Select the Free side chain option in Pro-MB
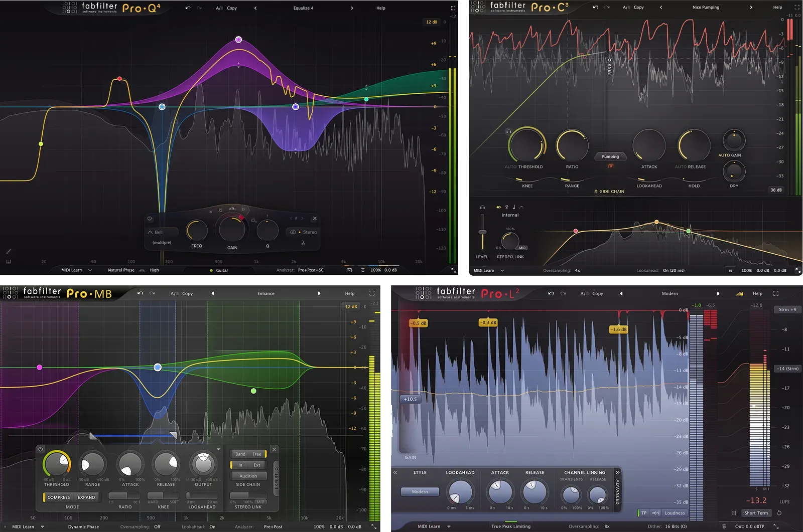The height and width of the screenshot is (532, 803). point(257,454)
